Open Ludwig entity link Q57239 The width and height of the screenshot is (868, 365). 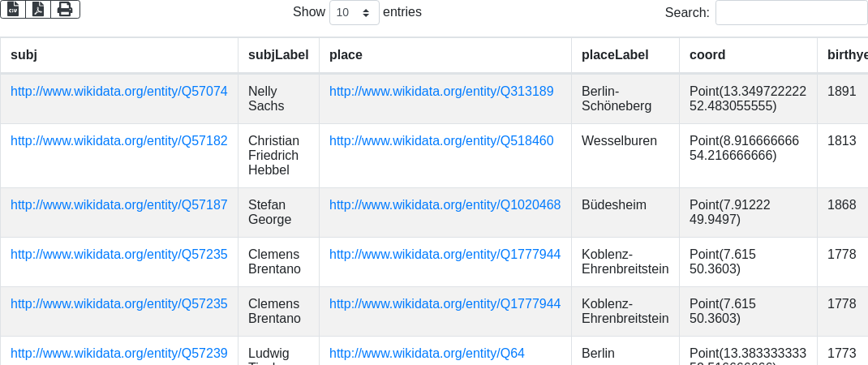(119, 354)
